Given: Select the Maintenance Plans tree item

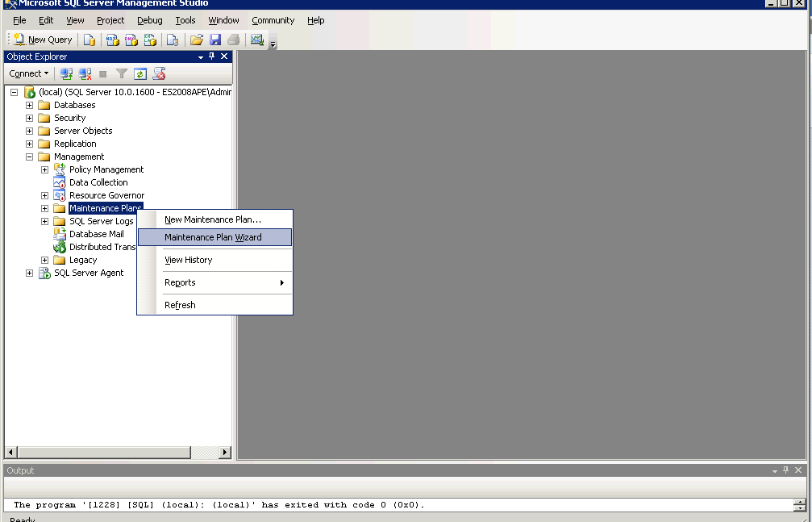Looking at the screenshot, I should 106,208.
